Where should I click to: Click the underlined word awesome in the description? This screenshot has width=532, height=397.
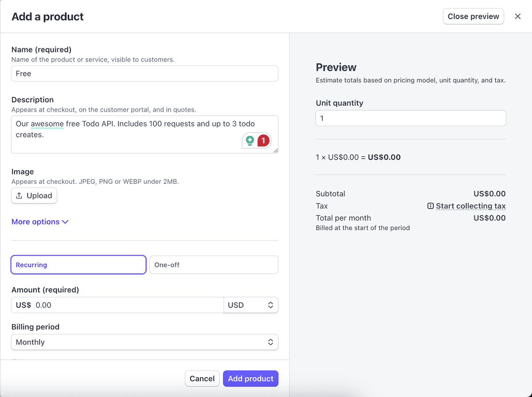point(47,124)
